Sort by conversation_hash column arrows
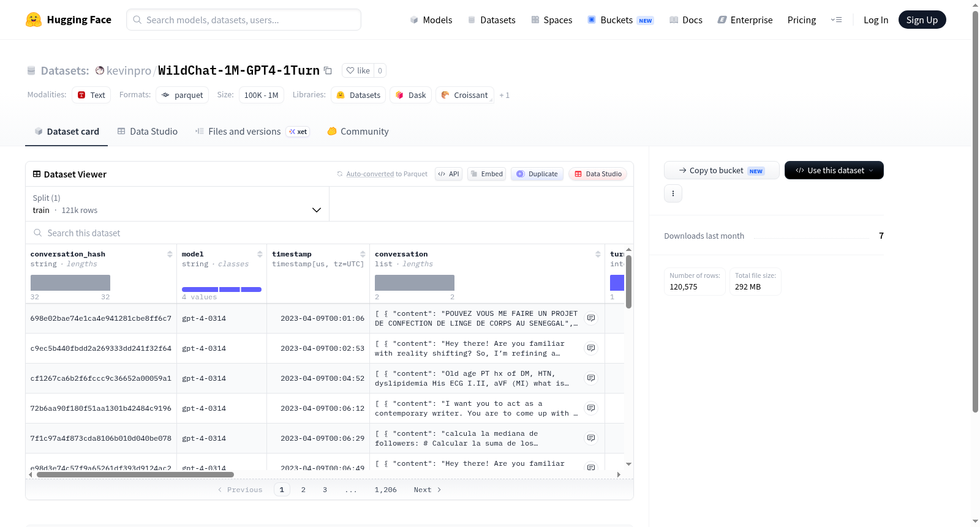Image resolution: width=980 pixels, height=527 pixels. coord(170,254)
